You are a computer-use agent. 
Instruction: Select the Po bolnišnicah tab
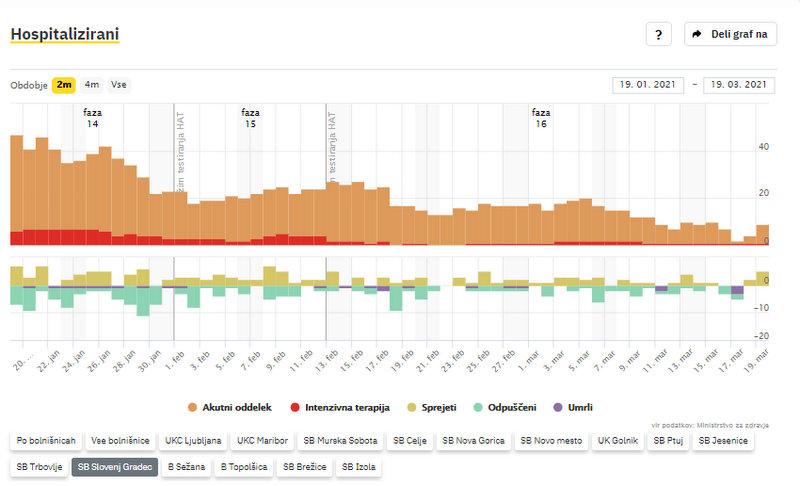coord(44,440)
